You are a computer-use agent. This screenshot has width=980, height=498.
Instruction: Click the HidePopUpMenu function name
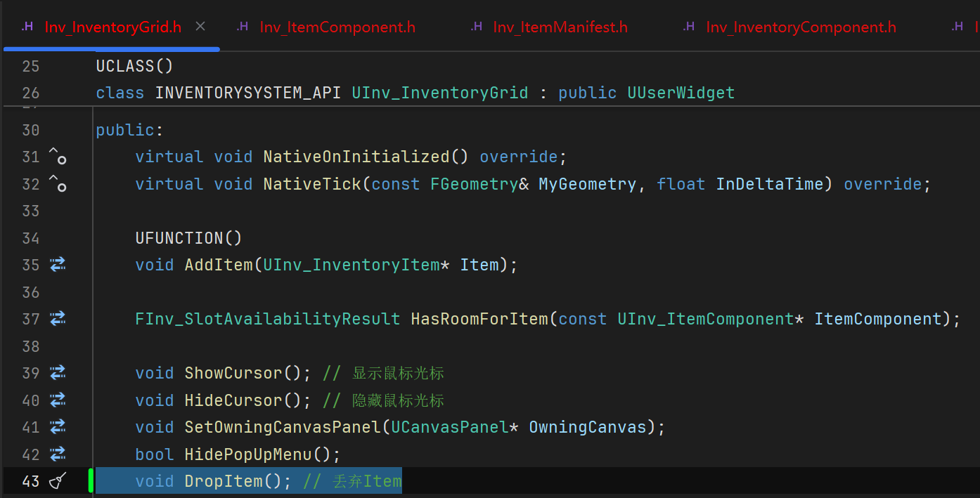pos(248,454)
